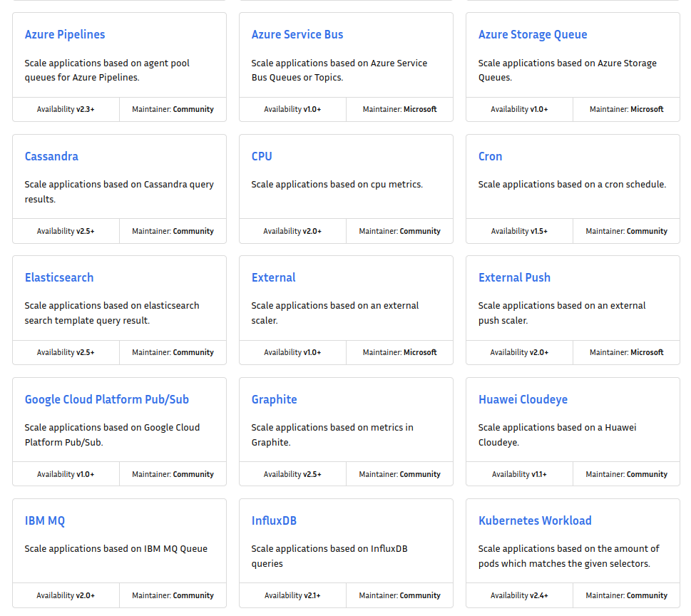This screenshot has height=616, width=691.
Task: Click Maintainer Community on Elasticsearch card
Action: click(173, 352)
